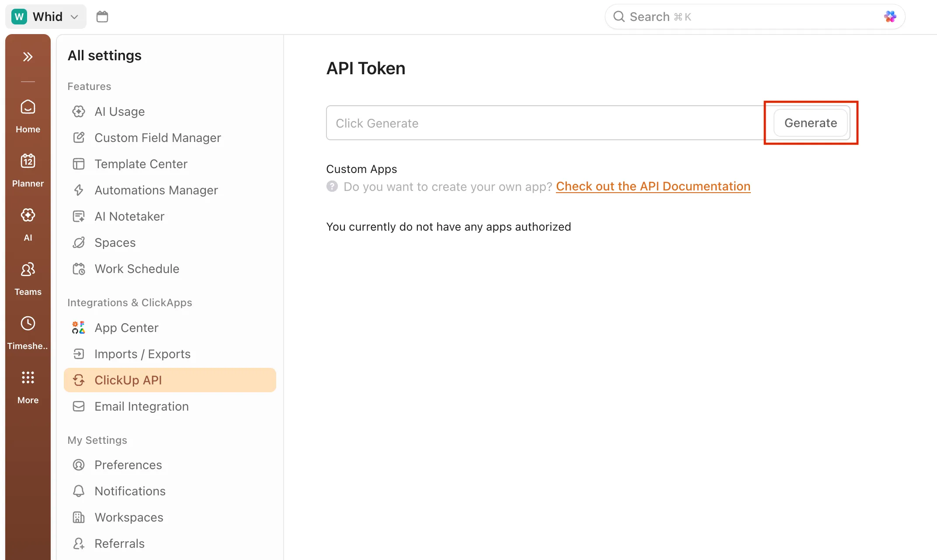This screenshot has width=937, height=560.
Task: Open Referrals settings
Action: (170, 544)
